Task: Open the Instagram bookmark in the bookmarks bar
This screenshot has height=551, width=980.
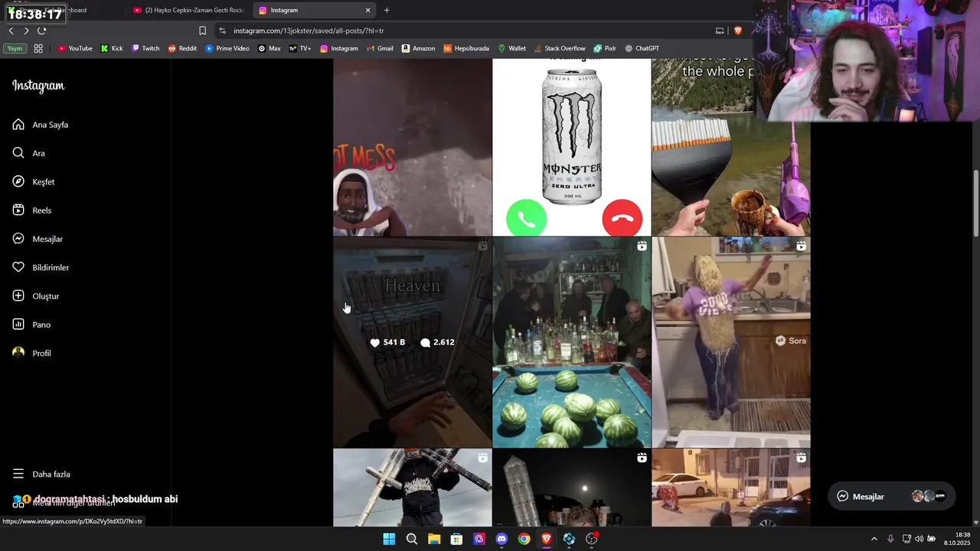Action: [x=339, y=48]
